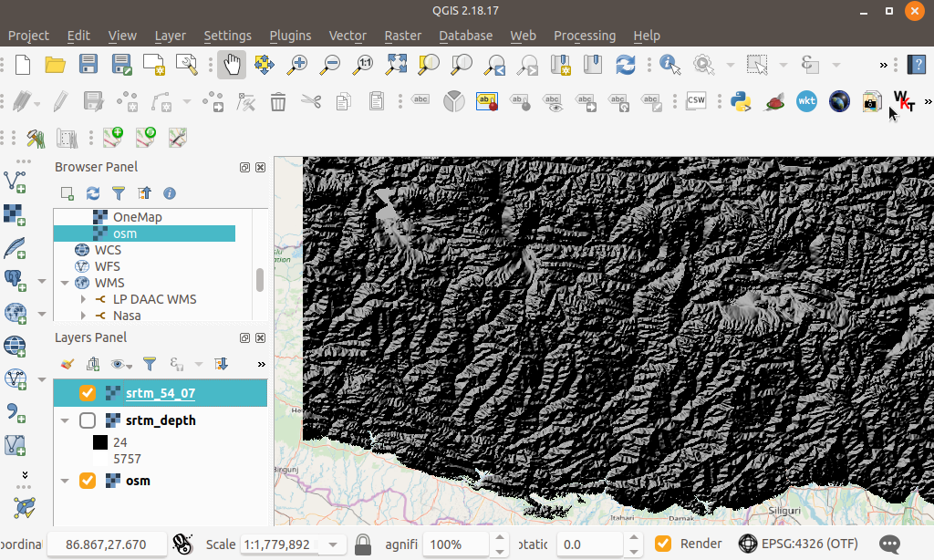Enable the srtm_depth layer checkbox
Image resolution: width=934 pixels, height=560 pixels.
(x=88, y=420)
